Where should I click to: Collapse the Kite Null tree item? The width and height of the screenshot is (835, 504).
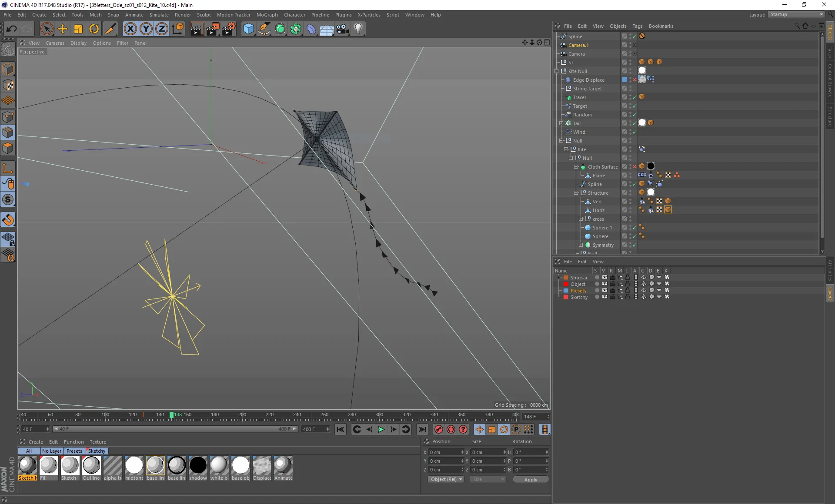coord(557,71)
